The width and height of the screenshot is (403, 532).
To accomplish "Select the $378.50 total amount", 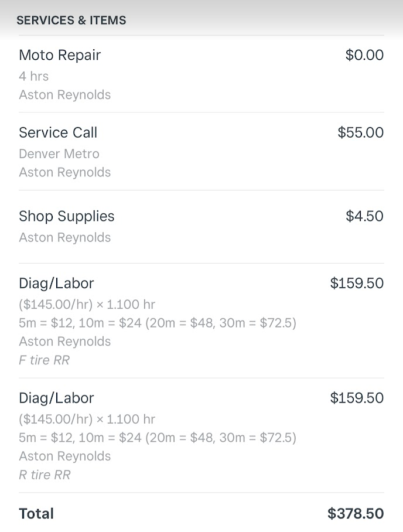I will pos(356,514).
